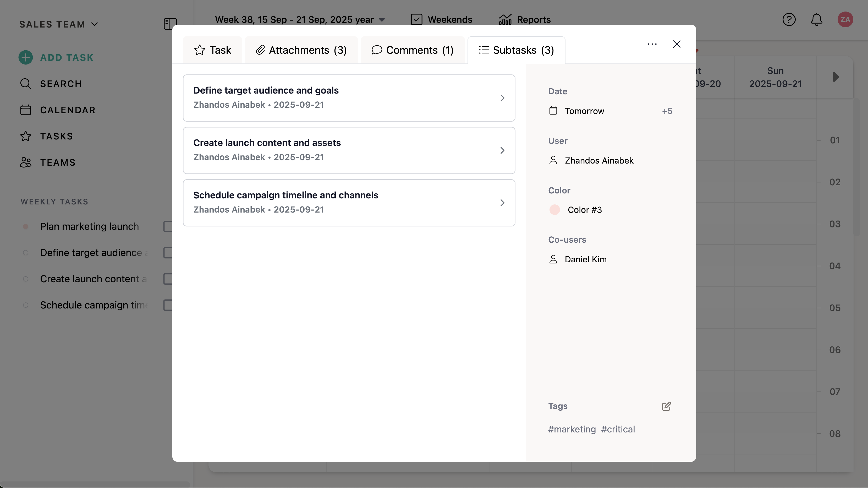
Task: Open the notifications bell
Action: coord(816,20)
